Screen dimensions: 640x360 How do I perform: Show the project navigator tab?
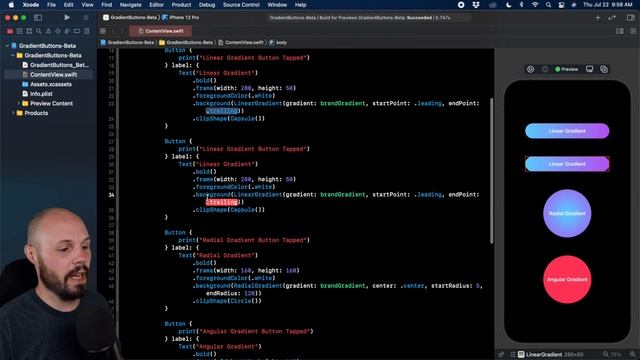click(x=10, y=31)
